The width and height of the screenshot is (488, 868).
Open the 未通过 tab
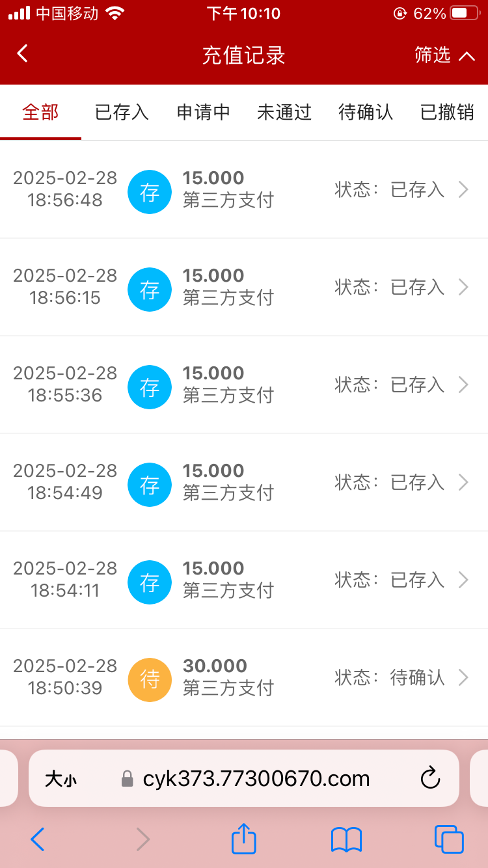click(284, 113)
